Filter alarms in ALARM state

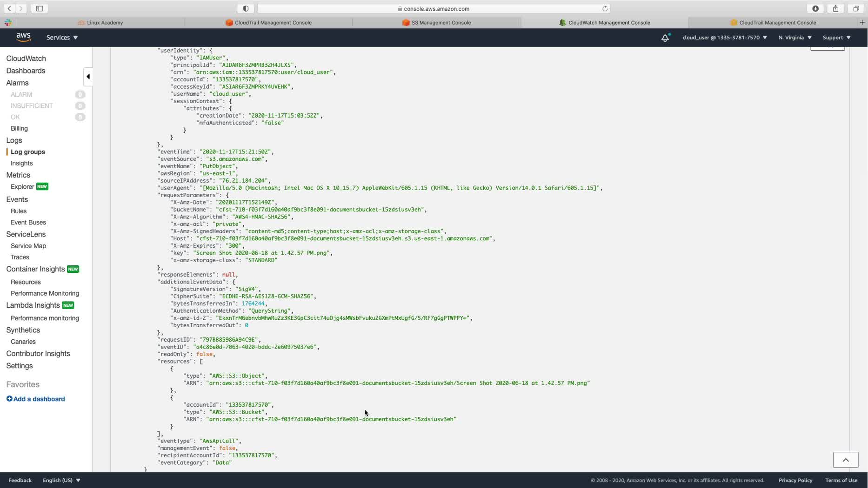pos(21,94)
